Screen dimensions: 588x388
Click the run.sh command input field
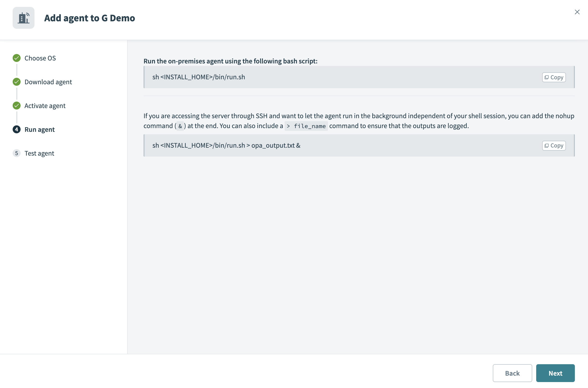point(359,77)
